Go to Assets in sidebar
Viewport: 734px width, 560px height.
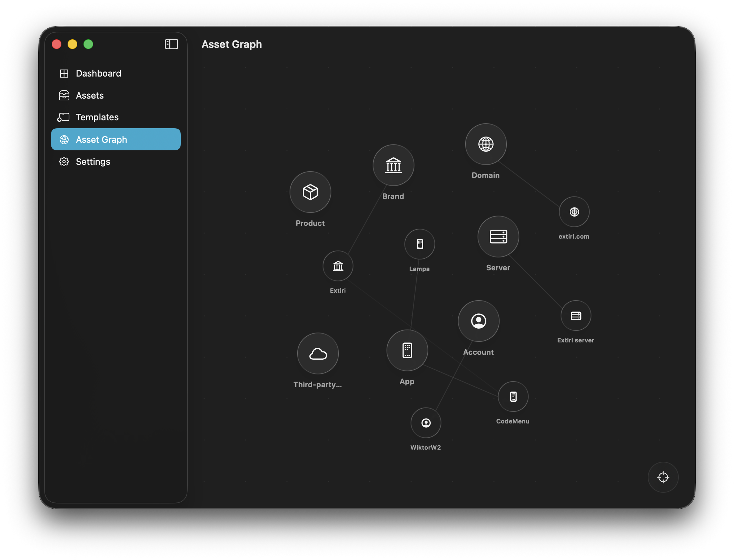[x=90, y=96]
